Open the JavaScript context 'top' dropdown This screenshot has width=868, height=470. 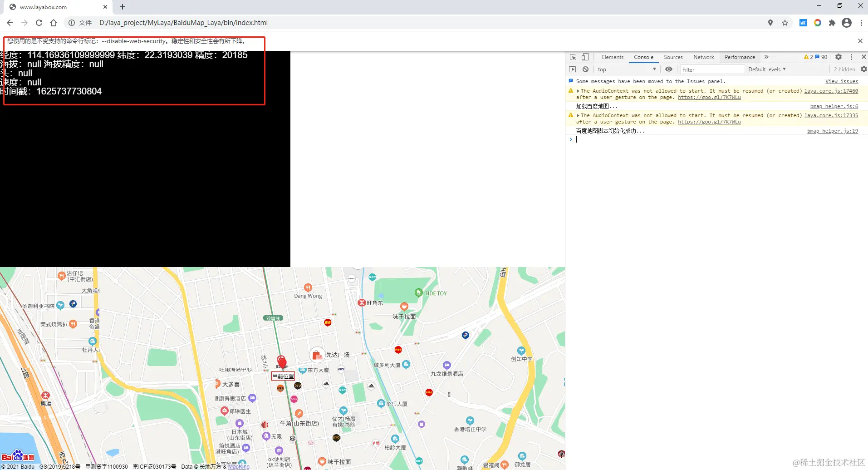coord(627,69)
